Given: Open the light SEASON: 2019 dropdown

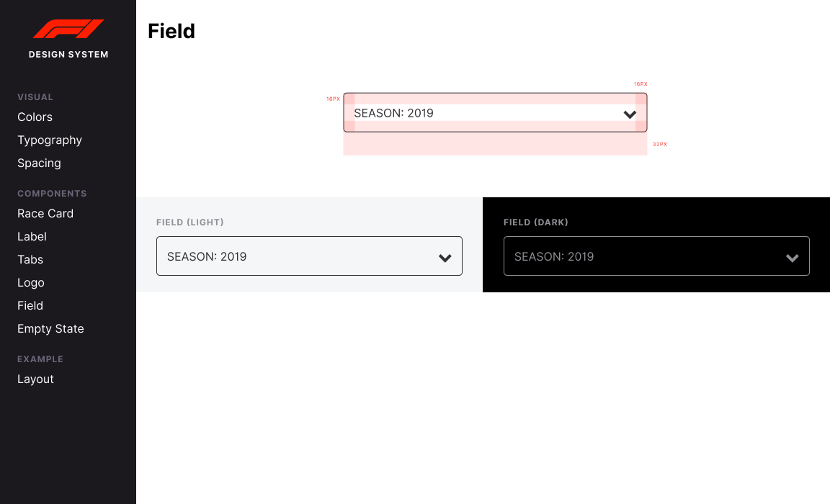Looking at the screenshot, I should (309, 256).
